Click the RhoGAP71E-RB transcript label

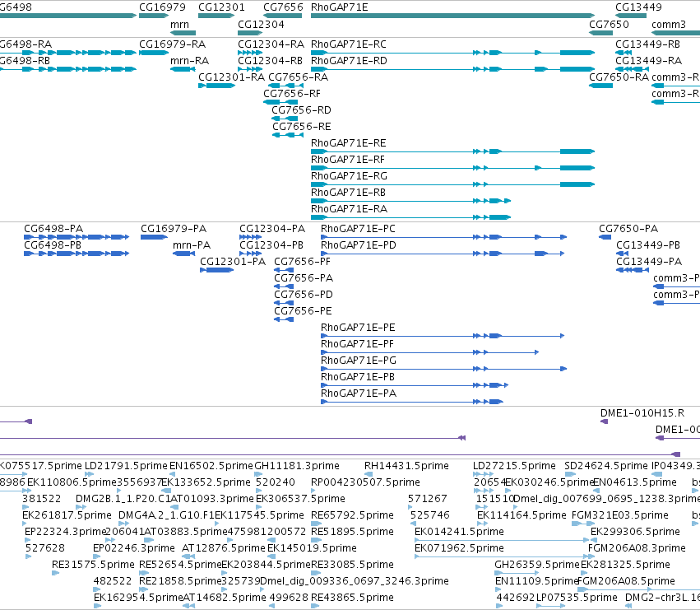[x=348, y=193]
